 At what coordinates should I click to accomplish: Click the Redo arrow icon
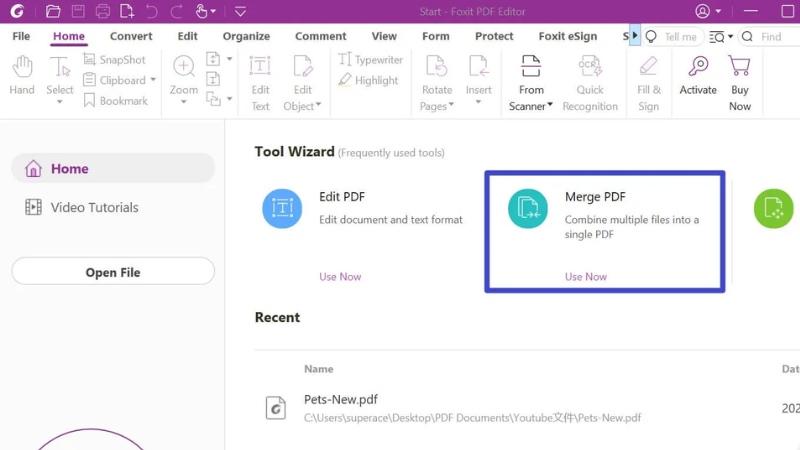(x=177, y=11)
